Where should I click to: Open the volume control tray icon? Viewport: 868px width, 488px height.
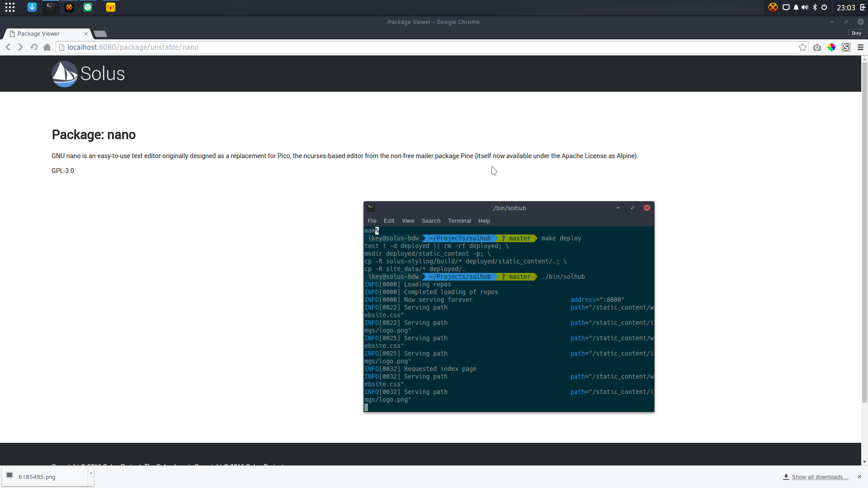point(805,7)
